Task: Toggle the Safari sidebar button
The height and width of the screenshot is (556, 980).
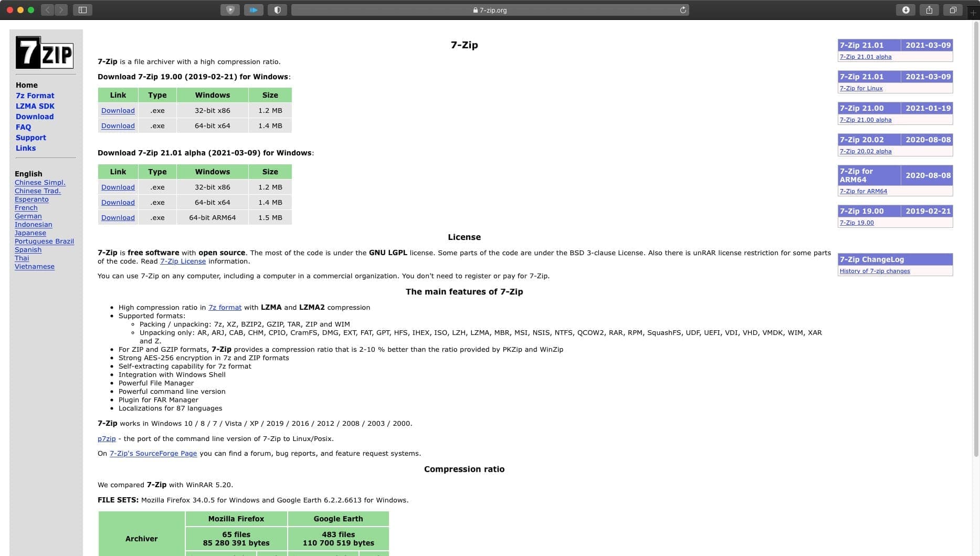Action: [82, 10]
